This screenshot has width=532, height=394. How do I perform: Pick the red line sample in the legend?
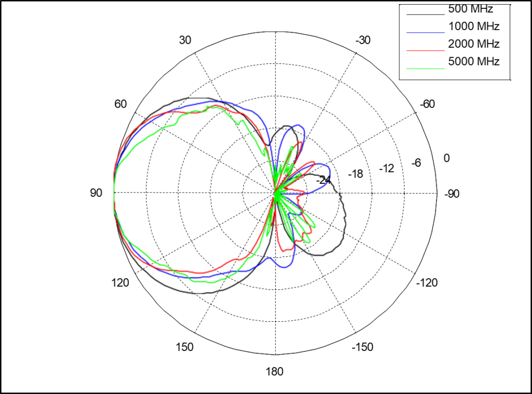[425, 50]
